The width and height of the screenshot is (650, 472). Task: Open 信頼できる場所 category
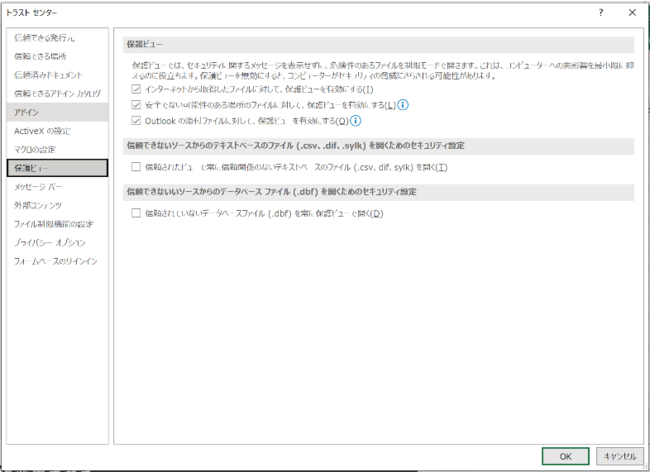[x=57, y=56]
